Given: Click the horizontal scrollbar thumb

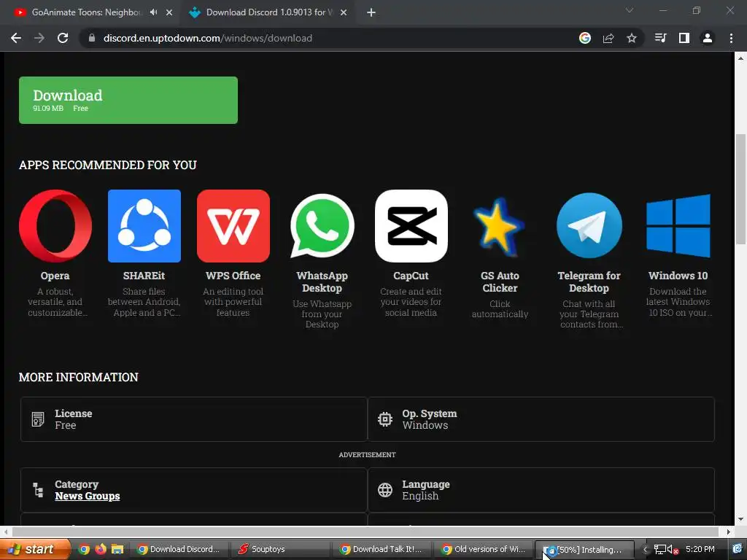Looking at the screenshot, I should pos(365,532).
